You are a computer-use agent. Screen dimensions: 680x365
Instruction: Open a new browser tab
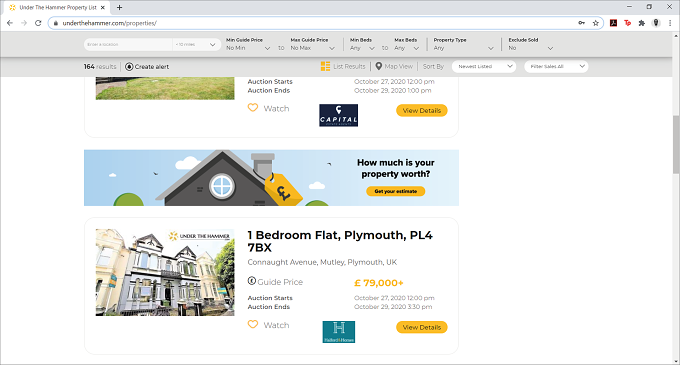pos(119,7)
